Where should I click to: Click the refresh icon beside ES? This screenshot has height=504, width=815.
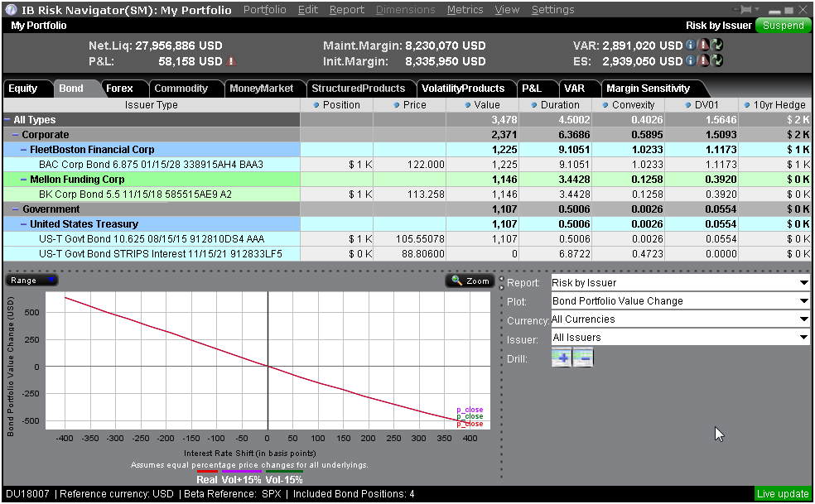click(x=716, y=61)
